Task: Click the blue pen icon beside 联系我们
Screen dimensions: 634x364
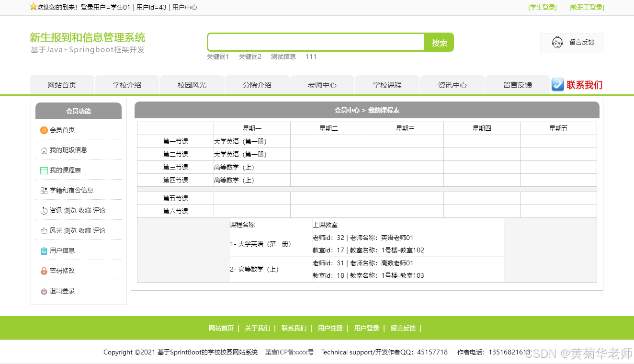Action: (x=557, y=84)
